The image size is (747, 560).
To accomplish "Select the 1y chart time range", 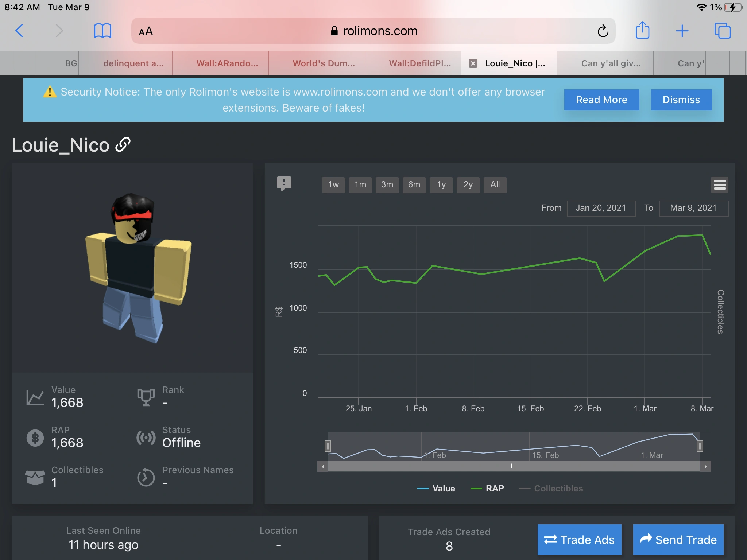I will tap(441, 185).
